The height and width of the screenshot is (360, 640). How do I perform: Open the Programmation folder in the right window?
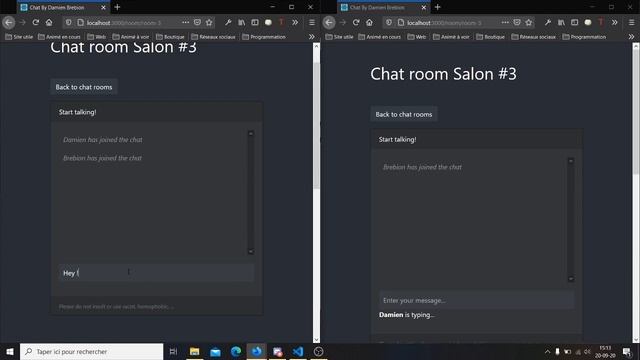point(584,37)
